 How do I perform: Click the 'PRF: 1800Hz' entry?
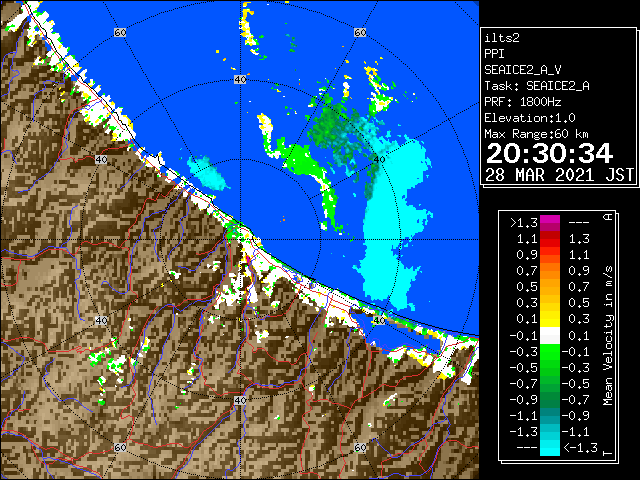522,102
